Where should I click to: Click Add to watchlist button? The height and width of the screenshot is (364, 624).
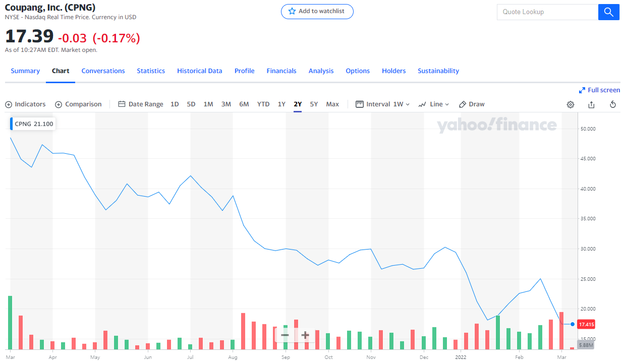click(x=317, y=11)
